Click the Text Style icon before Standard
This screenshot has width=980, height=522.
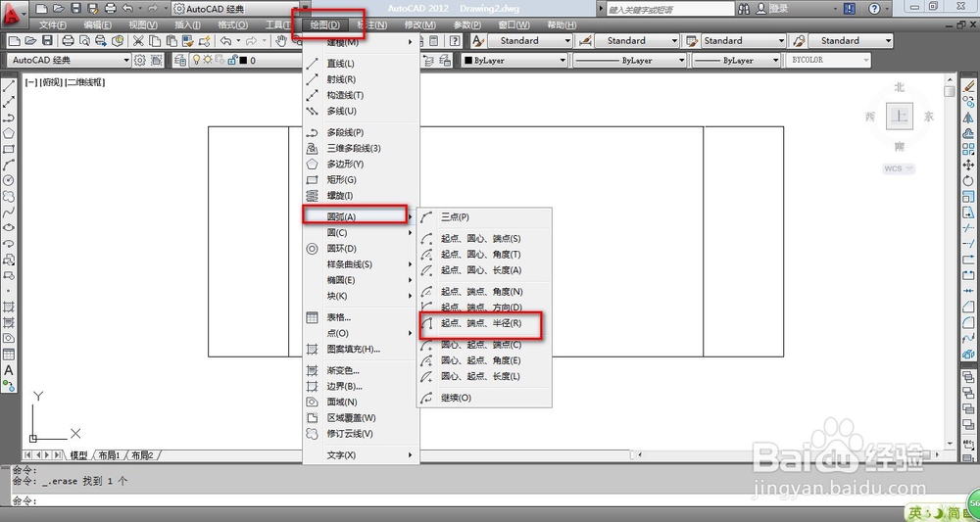[477, 40]
